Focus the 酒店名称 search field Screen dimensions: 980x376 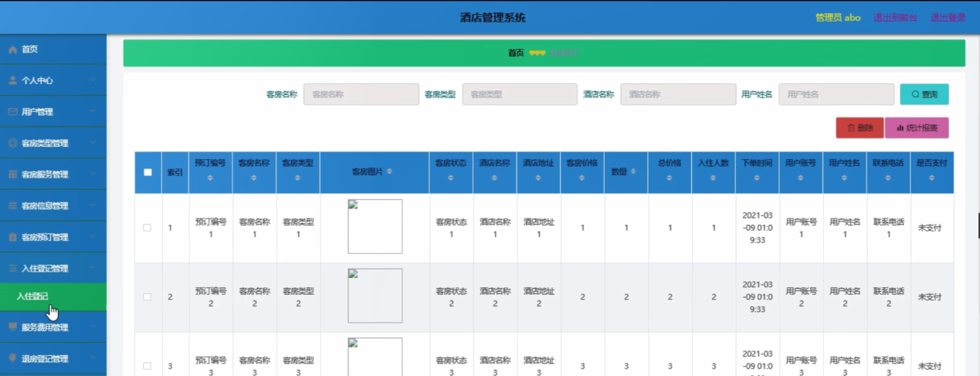(x=678, y=94)
